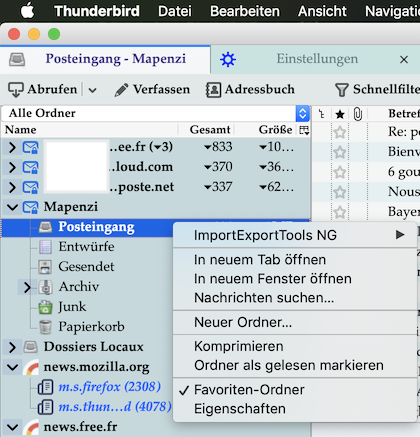Select the Archiv folder
The image size is (420, 437).
(79, 287)
